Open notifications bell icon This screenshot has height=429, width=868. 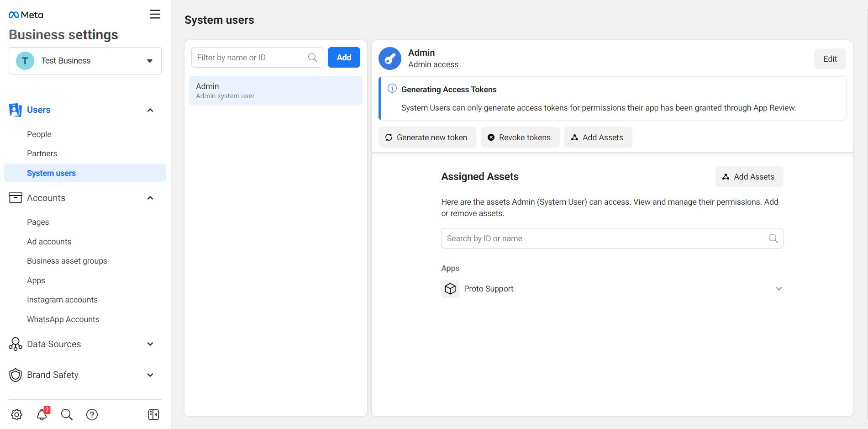[42, 414]
